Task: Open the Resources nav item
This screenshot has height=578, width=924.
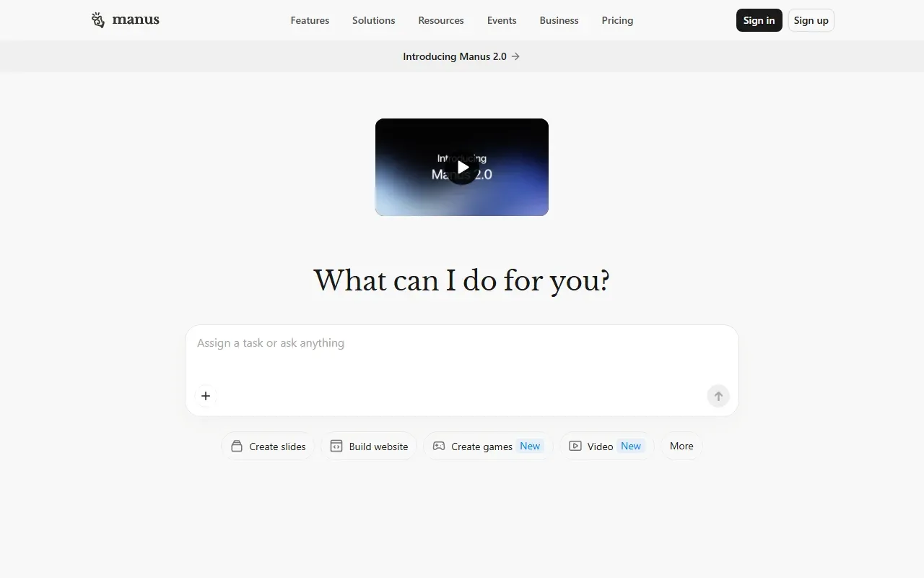Action: coord(441,20)
